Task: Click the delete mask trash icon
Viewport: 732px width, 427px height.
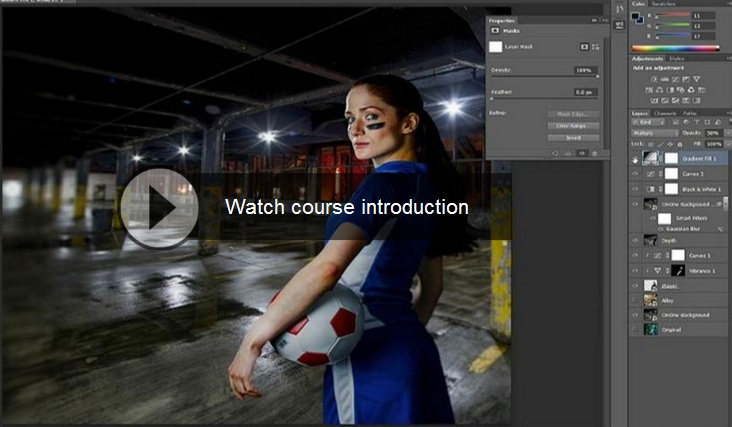Action: coord(594,153)
